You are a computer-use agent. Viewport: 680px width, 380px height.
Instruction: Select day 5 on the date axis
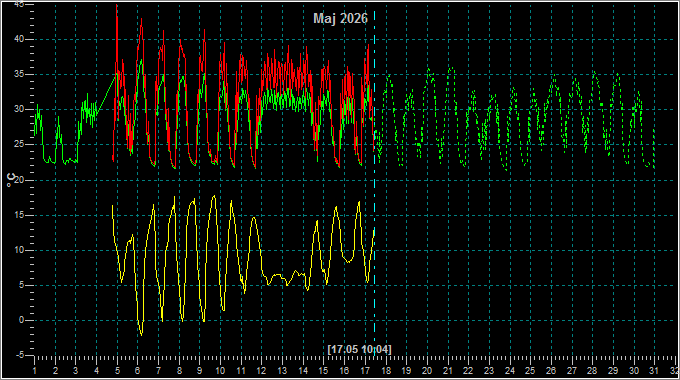click(117, 371)
